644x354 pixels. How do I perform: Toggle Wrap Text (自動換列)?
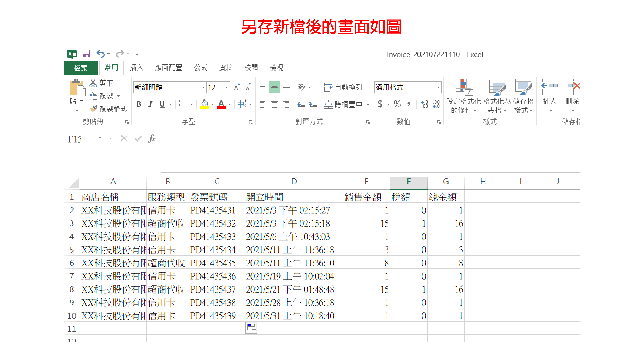click(343, 87)
